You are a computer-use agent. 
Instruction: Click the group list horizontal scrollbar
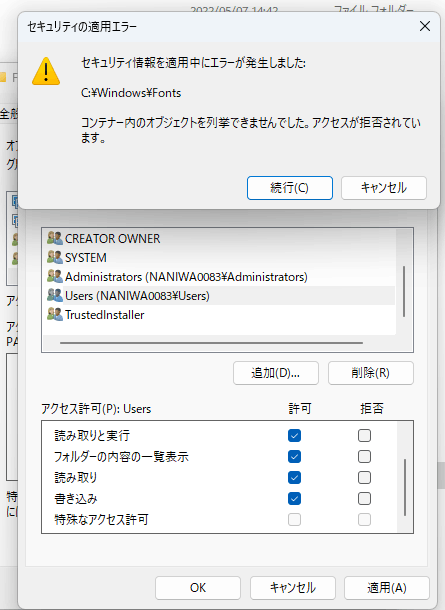[211, 343]
